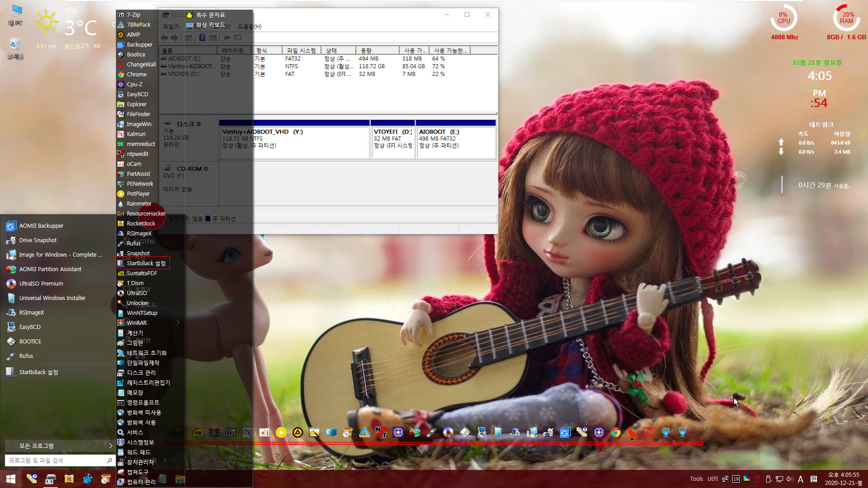Image resolution: width=868 pixels, height=488 pixels.
Task: Click Back arrow in Disk Management toolbar
Action: [164, 38]
